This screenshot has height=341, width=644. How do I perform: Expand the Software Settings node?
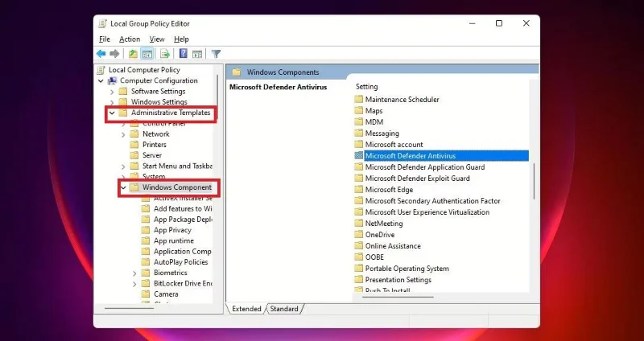[x=112, y=92]
